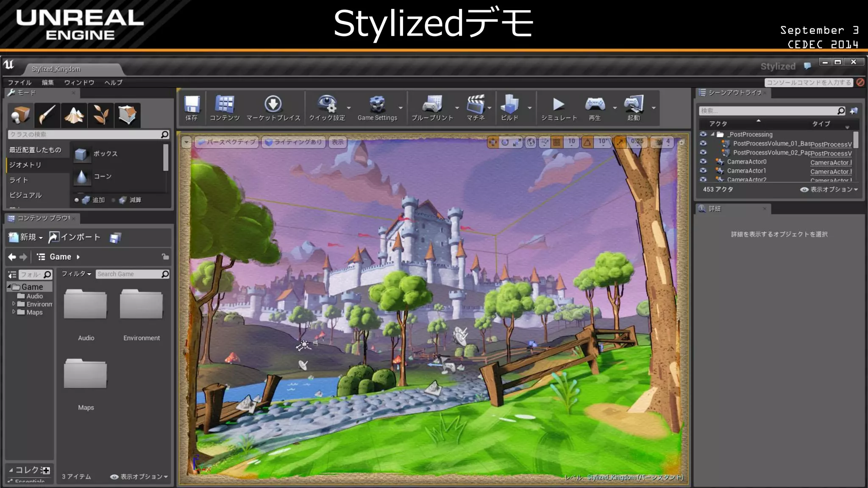
Task: Select the Geometry Editing mode icon
Action: [x=127, y=115]
